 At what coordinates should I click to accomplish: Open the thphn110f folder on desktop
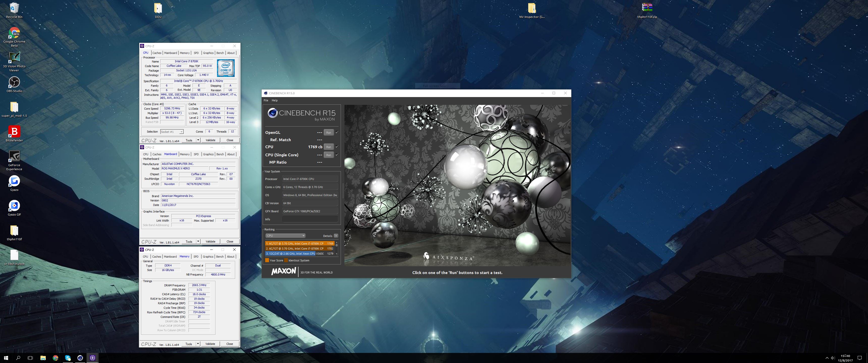tap(14, 233)
